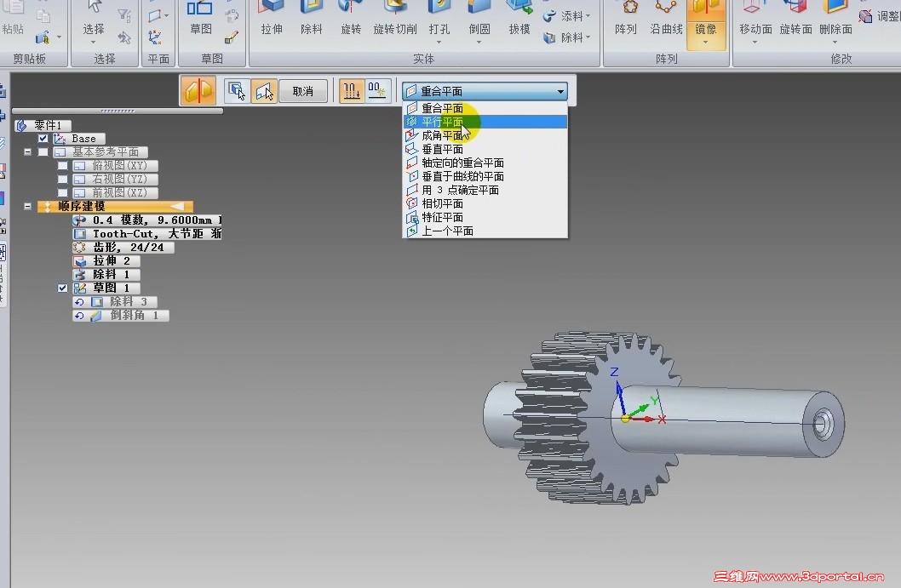Viewport: 901px width, 588px height.
Task: Click the select features step icon
Action: point(237,91)
